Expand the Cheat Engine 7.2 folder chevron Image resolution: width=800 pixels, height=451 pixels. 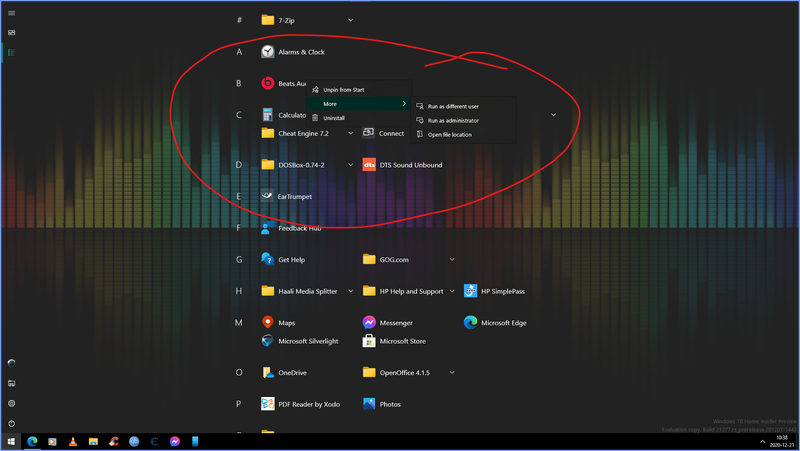(x=351, y=133)
